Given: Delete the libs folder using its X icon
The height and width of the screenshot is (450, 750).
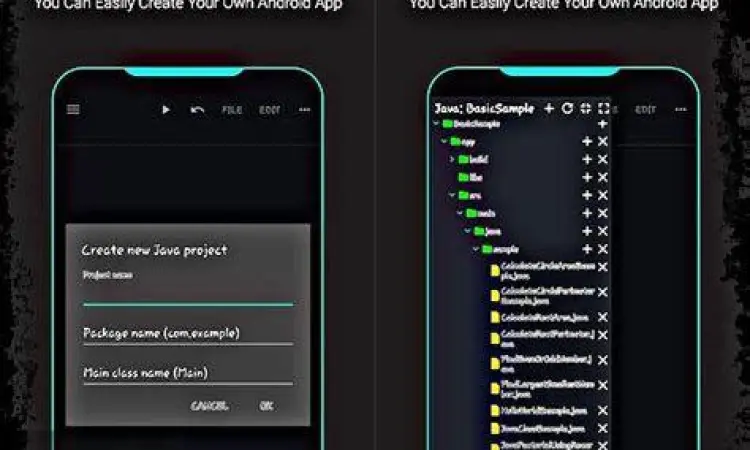Looking at the screenshot, I should 603,177.
